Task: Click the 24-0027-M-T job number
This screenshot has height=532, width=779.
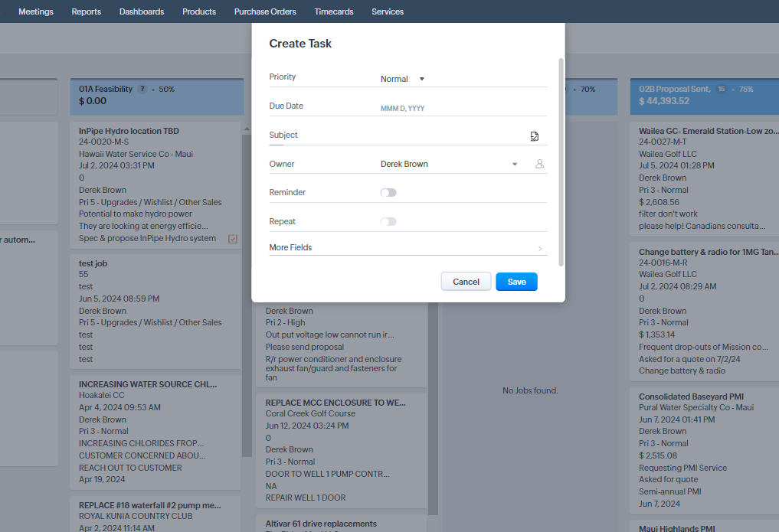Action: click(x=663, y=142)
